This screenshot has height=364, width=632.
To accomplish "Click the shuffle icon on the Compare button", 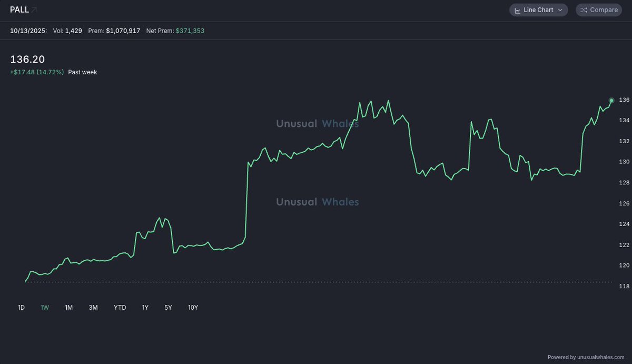I will 584,10.
